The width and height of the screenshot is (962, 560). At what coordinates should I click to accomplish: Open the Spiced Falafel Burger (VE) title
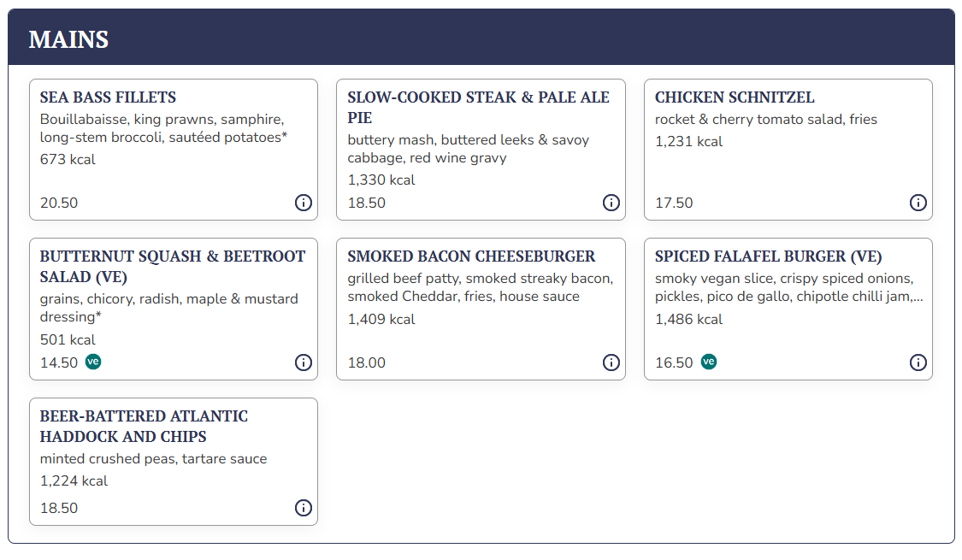(x=768, y=256)
